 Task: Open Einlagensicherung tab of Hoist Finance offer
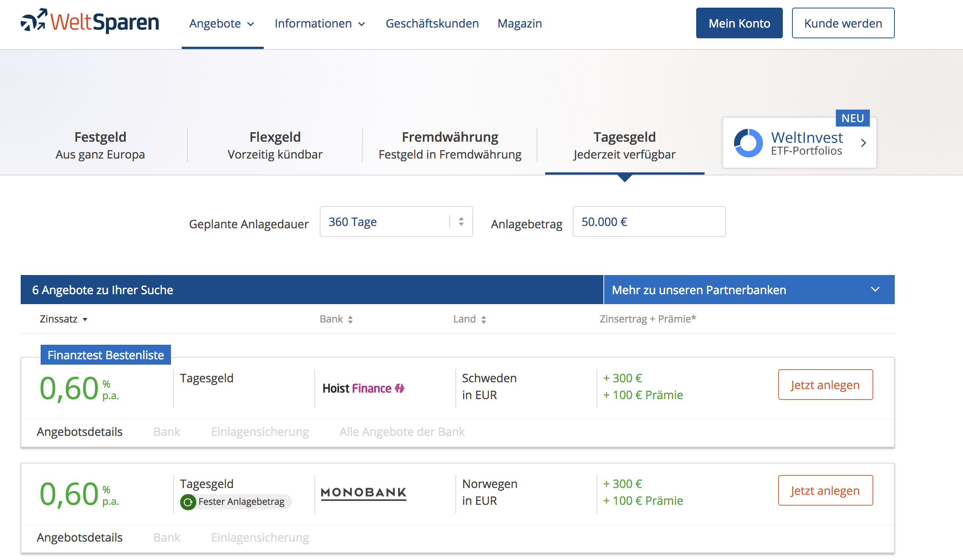click(x=260, y=432)
